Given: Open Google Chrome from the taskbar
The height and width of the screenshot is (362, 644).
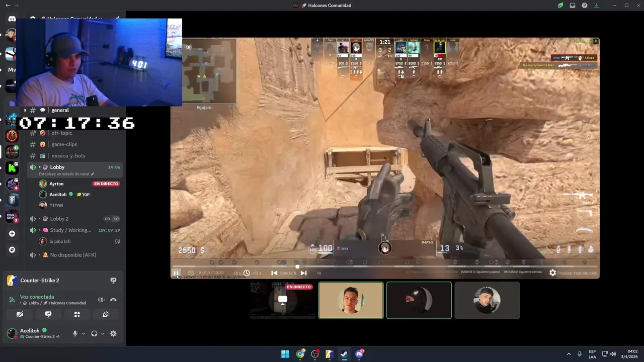Looking at the screenshot, I should coord(300,354).
